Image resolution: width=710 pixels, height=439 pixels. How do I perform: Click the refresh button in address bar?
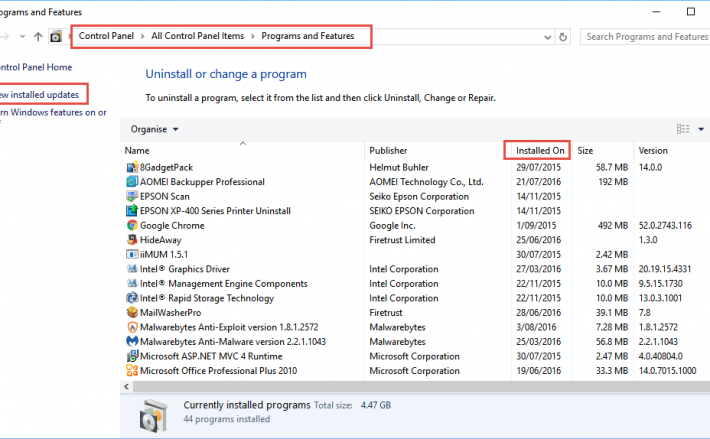click(x=563, y=37)
